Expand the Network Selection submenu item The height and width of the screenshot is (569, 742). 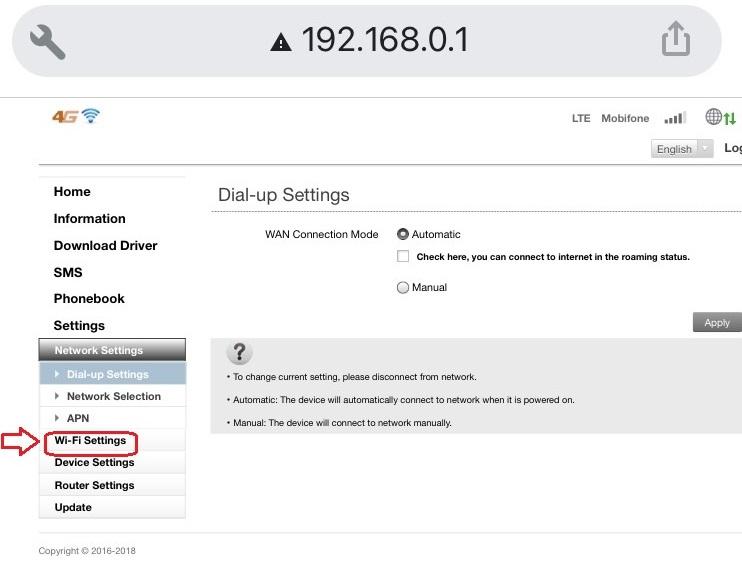click(x=113, y=396)
